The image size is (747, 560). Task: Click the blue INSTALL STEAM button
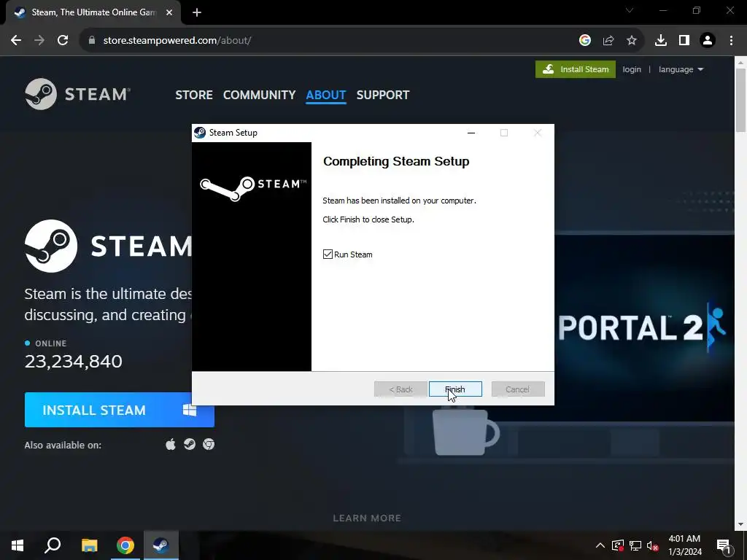click(119, 410)
